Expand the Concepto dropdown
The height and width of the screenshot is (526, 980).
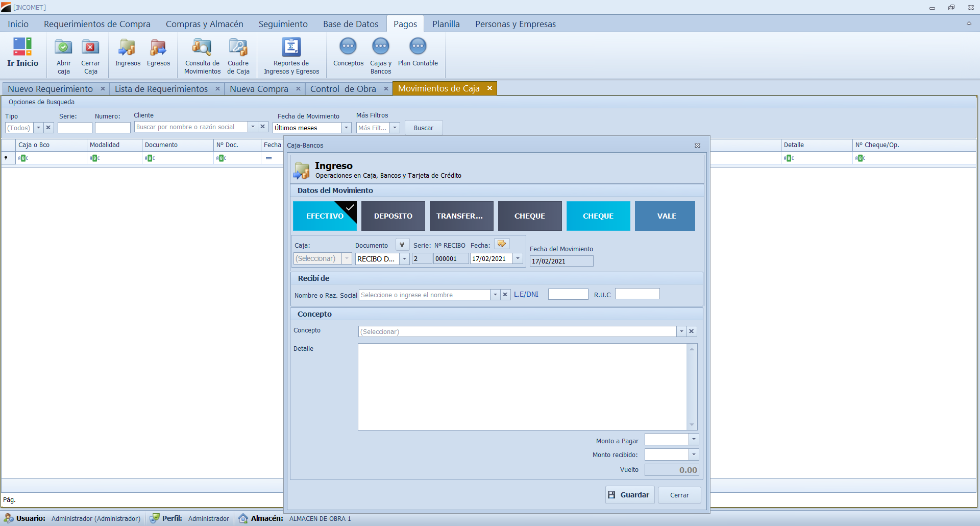[x=681, y=331]
